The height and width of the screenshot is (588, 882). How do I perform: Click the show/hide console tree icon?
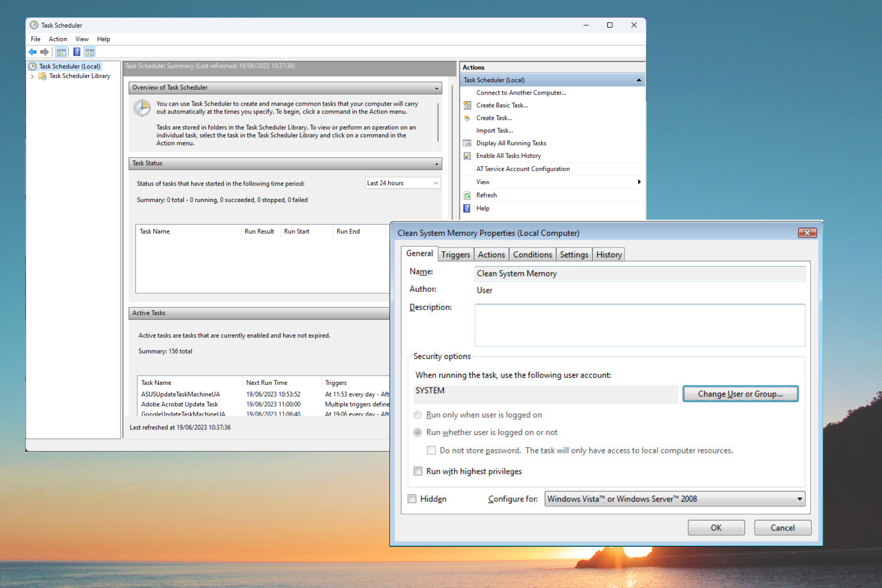point(61,52)
